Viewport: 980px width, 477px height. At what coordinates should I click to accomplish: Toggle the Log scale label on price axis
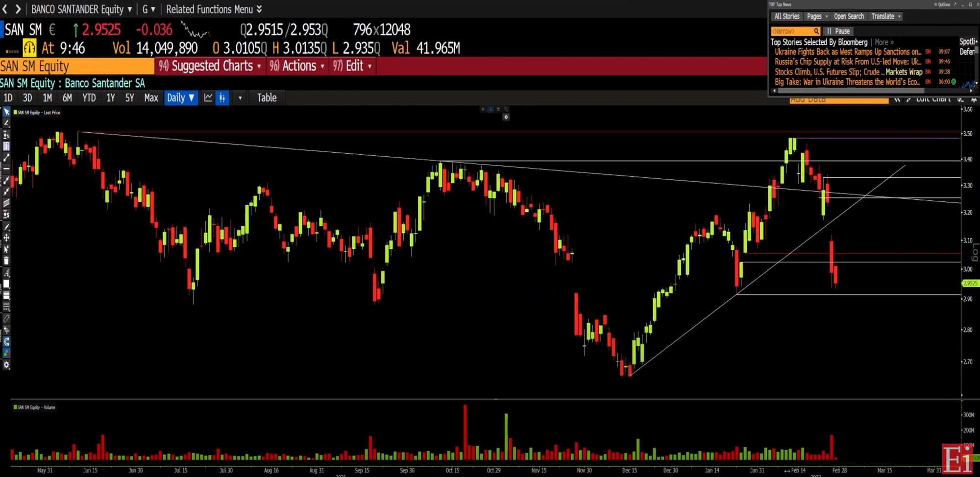point(975,252)
